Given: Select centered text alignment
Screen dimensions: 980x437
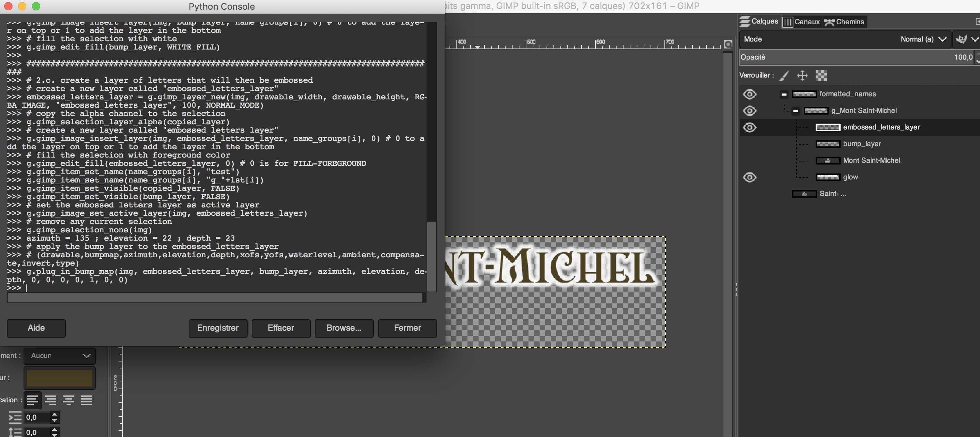Looking at the screenshot, I should click(x=69, y=400).
